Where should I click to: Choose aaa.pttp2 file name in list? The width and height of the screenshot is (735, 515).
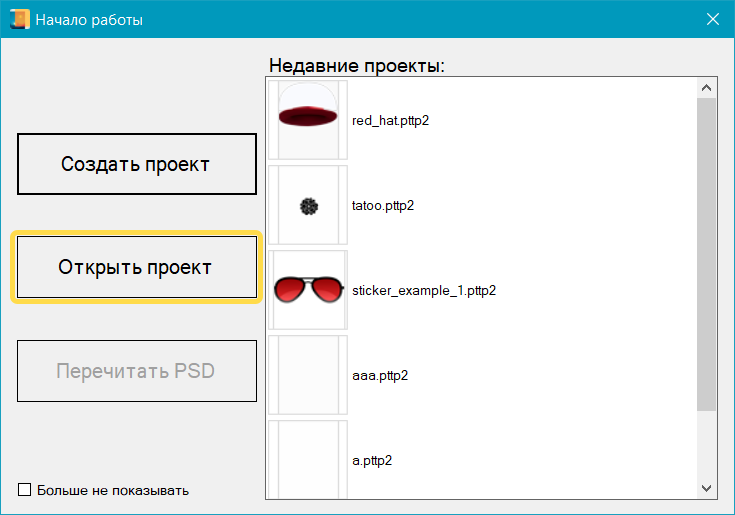tap(380, 376)
